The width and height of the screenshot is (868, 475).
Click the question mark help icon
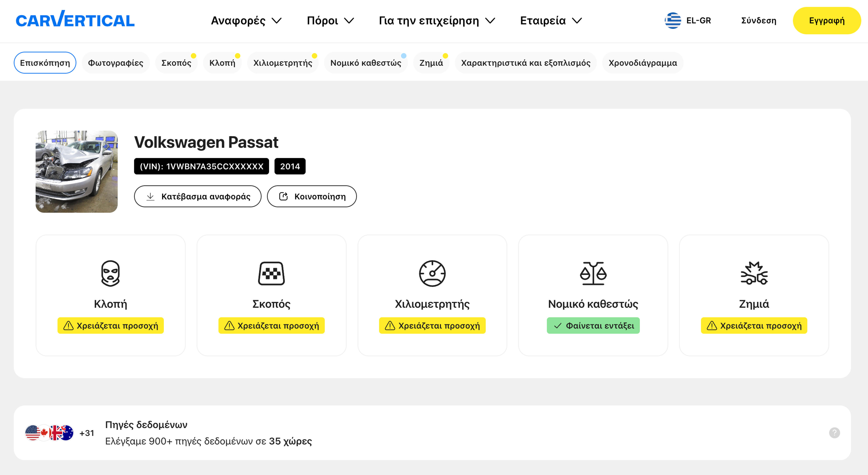tap(834, 432)
